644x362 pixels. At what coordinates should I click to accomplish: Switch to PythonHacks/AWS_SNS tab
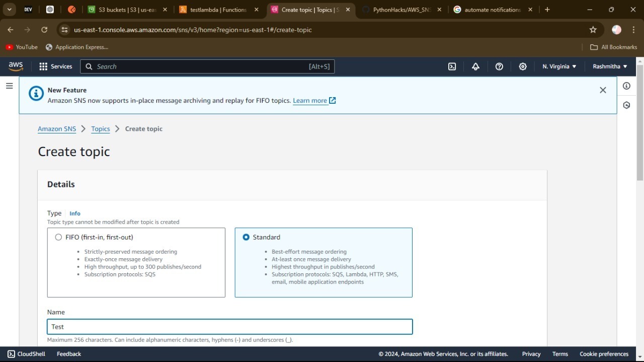tap(401, 10)
